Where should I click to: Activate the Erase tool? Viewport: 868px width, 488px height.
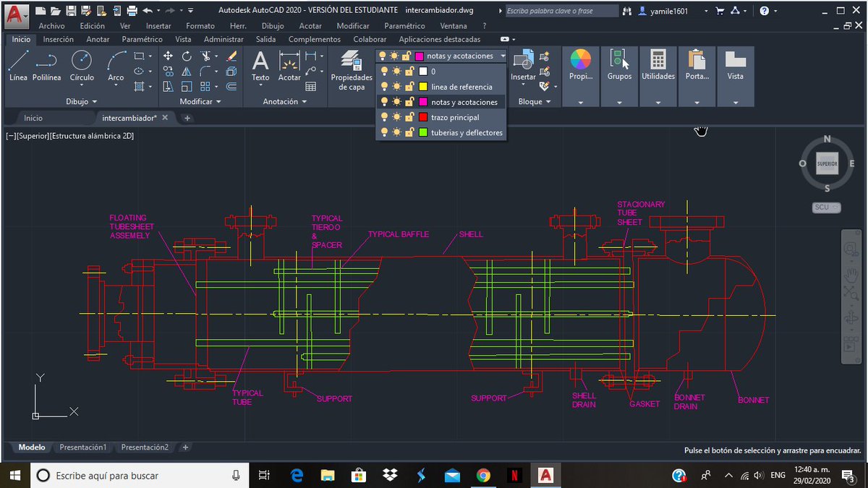(231, 56)
